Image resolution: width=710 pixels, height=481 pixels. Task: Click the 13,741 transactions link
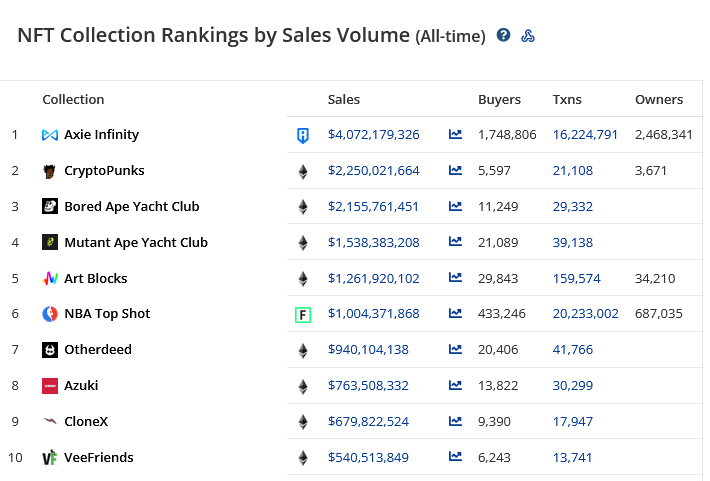[572, 457]
